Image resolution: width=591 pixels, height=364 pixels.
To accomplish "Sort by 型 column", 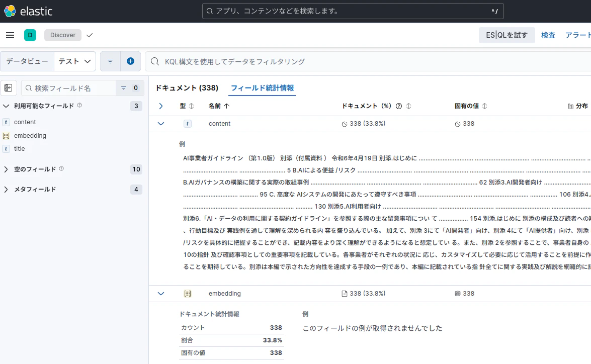I will point(187,106).
